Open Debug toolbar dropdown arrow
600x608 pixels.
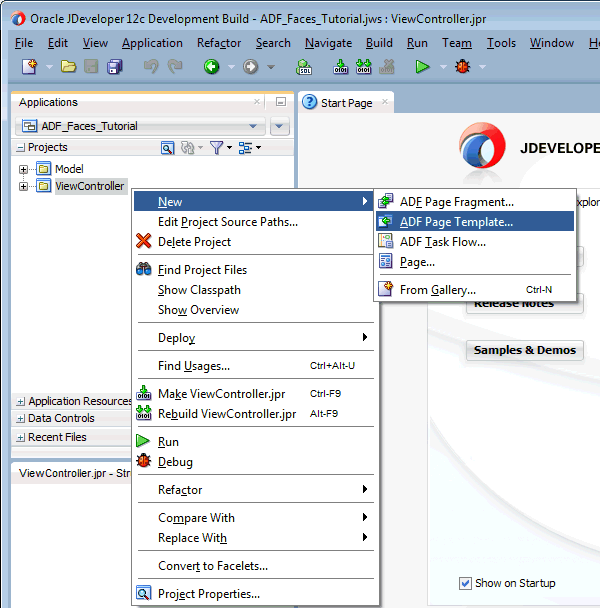tap(482, 67)
